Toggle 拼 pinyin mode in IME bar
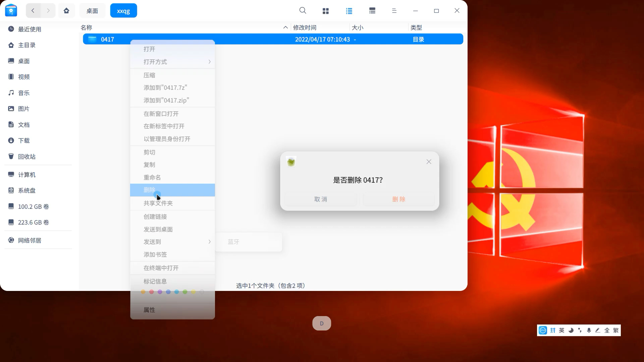The height and width of the screenshot is (362, 644). (553, 330)
